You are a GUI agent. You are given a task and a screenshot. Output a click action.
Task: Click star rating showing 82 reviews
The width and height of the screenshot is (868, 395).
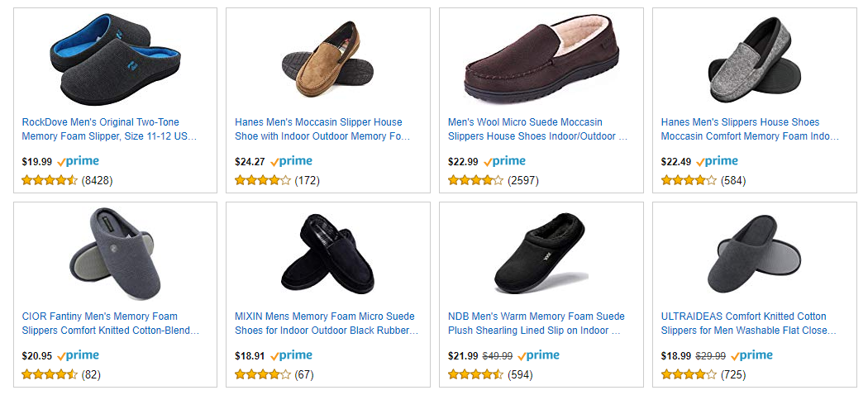pyautogui.click(x=50, y=374)
